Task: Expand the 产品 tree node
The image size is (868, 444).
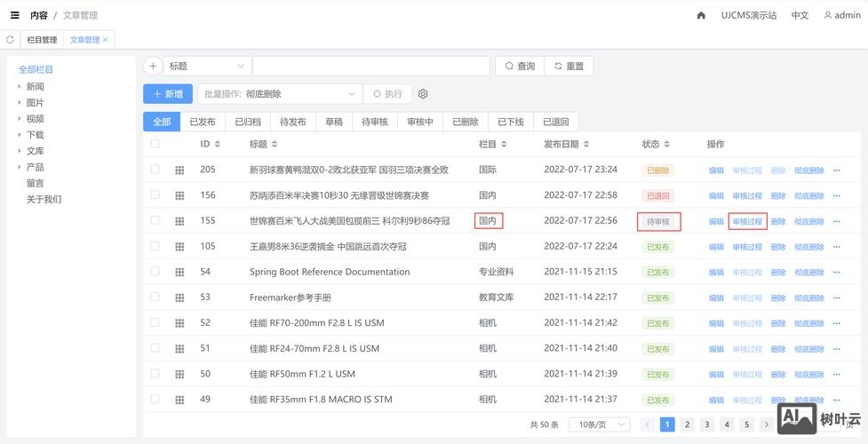Action: tap(20, 167)
